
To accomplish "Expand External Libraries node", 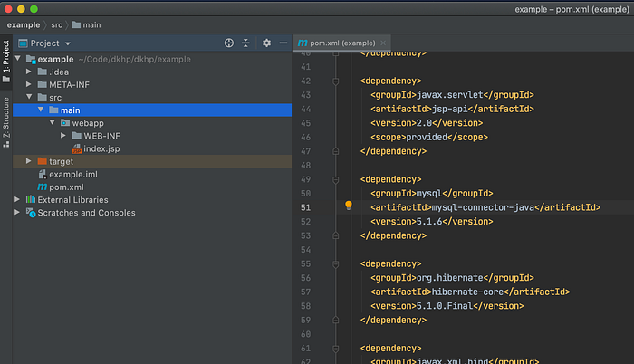I will pos(17,199).
